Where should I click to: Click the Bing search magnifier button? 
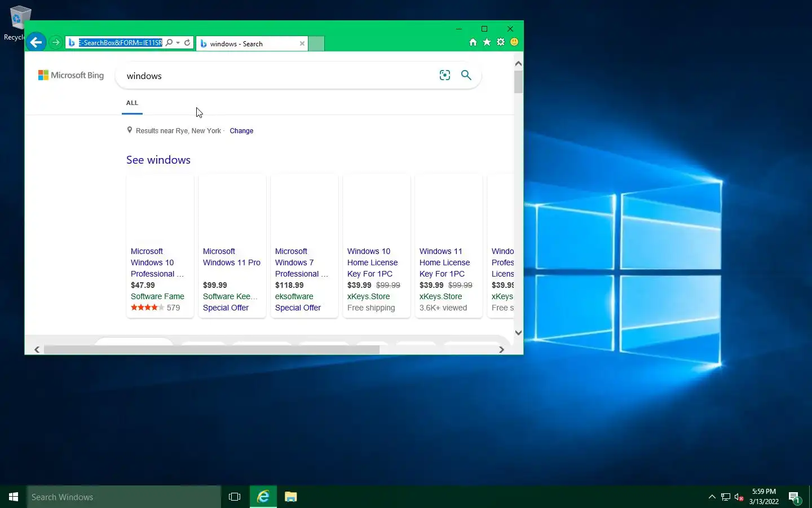coord(466,75)
